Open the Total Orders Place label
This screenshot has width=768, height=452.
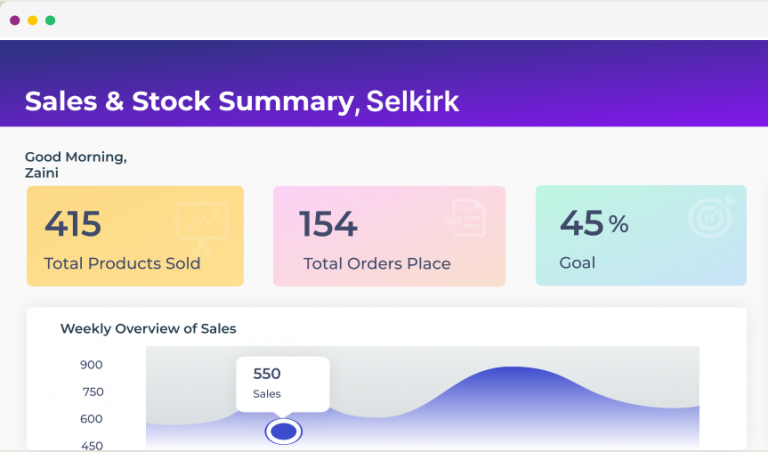click(x=377, y=264)
